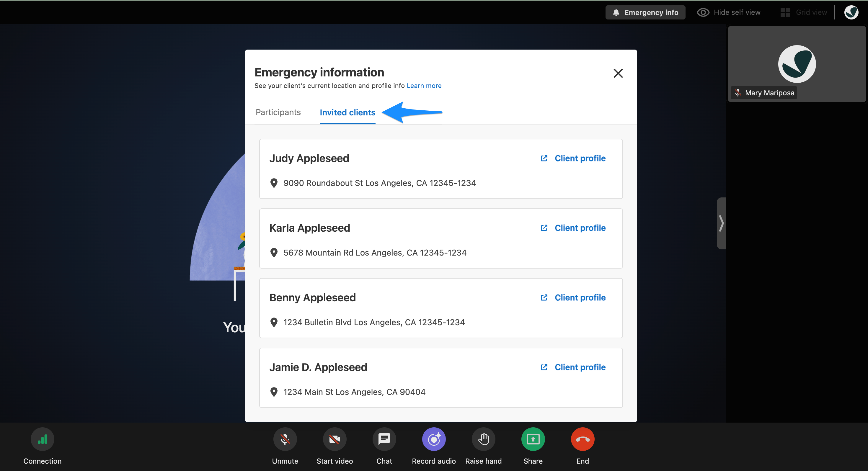
Task: Click location pin for 1234 Bulletin Blvd
Action: click(274, 323)
